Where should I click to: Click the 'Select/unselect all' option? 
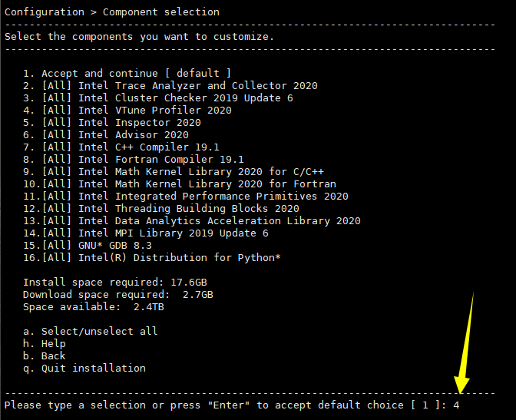coord(99,331)
